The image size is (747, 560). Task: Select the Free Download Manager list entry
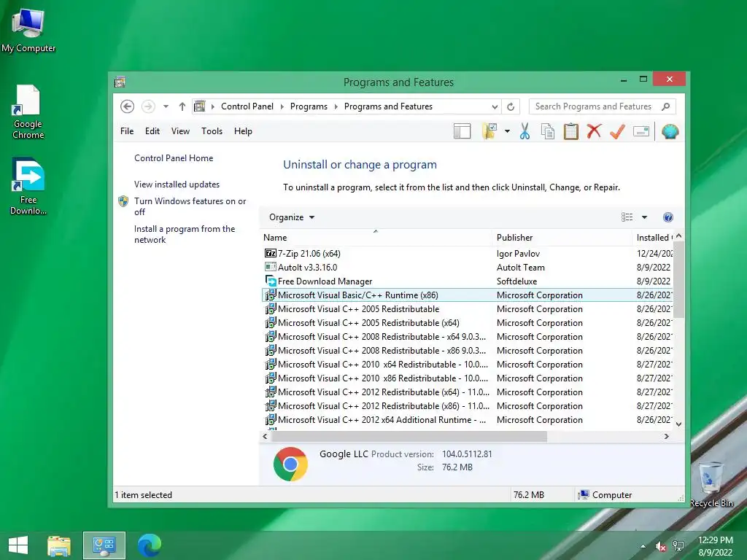tap(467, 281)
